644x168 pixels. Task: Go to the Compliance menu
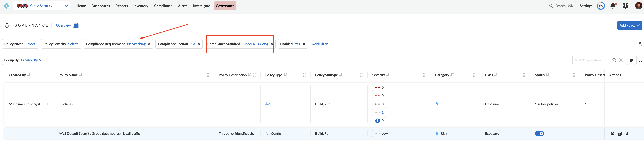(163, 6)
